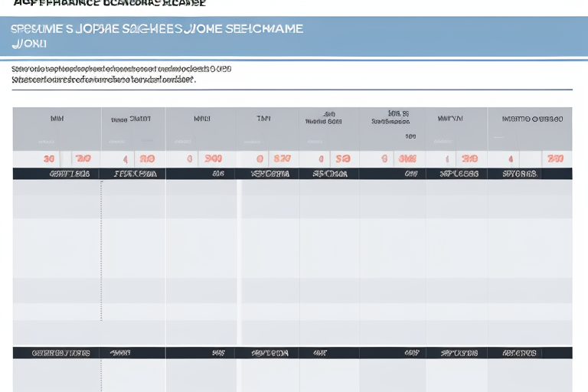Image resolution: width=588 pixels, height=392 pixels.
Task: Click the page title text above the banner
Action: [x=109, y=4]
